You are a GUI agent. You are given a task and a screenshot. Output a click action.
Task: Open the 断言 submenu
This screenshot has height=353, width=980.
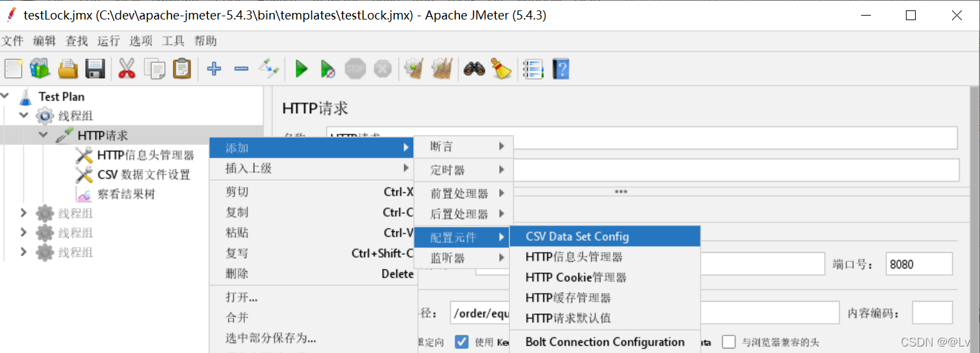(x=464, y=147)
